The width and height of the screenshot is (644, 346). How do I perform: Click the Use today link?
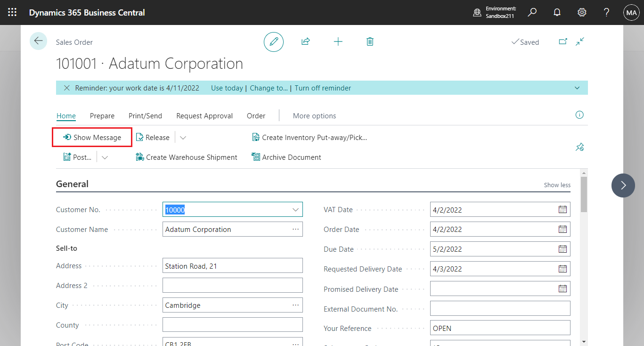point(227,88)
